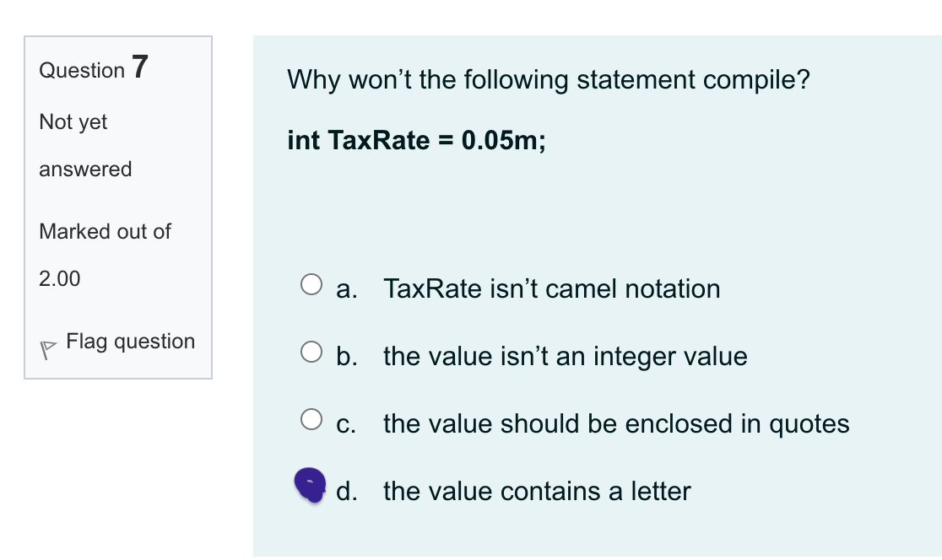Select radio button for option c
The image size is (942, 560).
(311, 419)
